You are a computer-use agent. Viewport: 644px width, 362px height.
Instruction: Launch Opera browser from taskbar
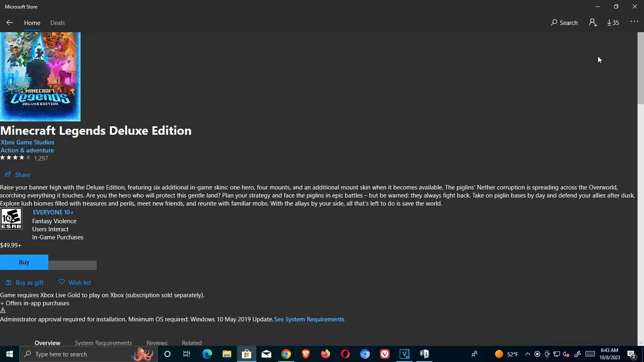coord(345,354)
